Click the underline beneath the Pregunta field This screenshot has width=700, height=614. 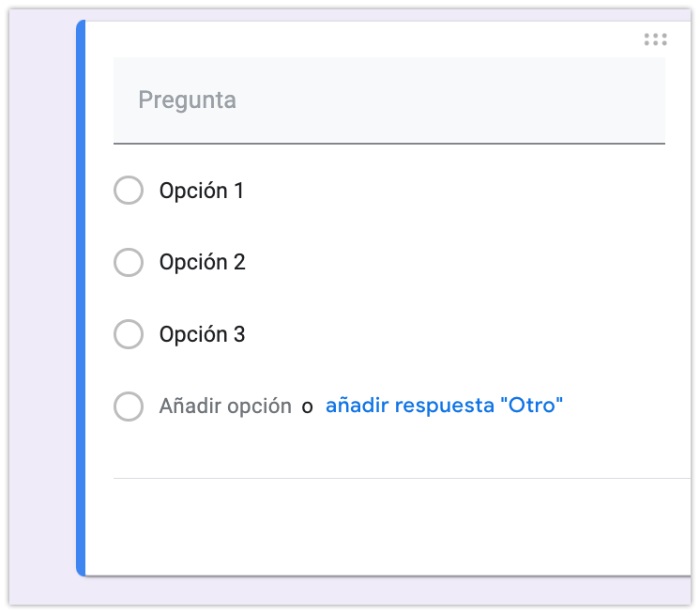coord(388,144)
